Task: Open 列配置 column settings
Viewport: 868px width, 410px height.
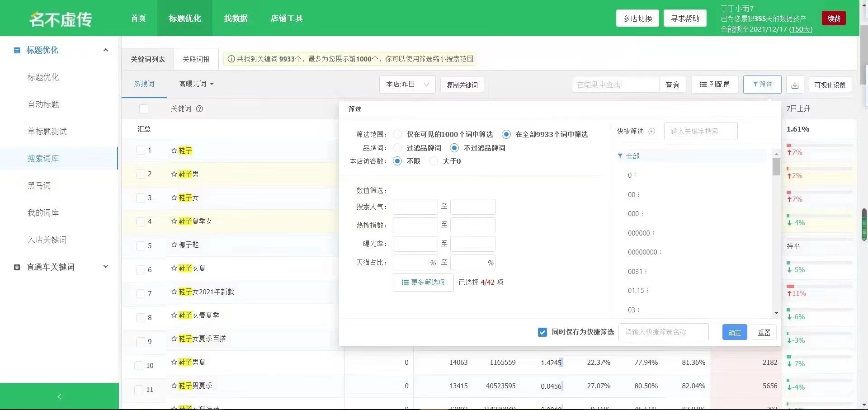Action: (x=714, y=85)
